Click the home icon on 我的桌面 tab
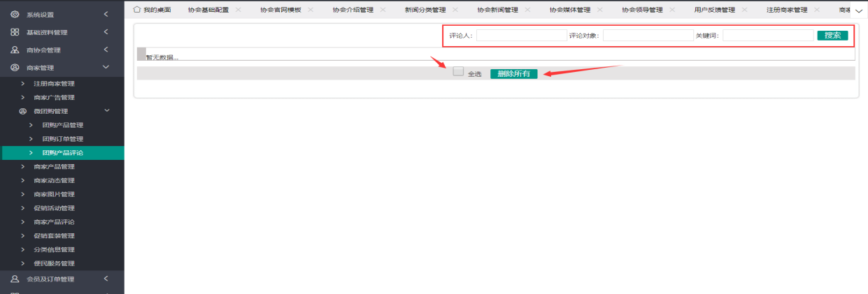This screenshot has height=294, width=868. pyautogui.click(x=137, y=10)
